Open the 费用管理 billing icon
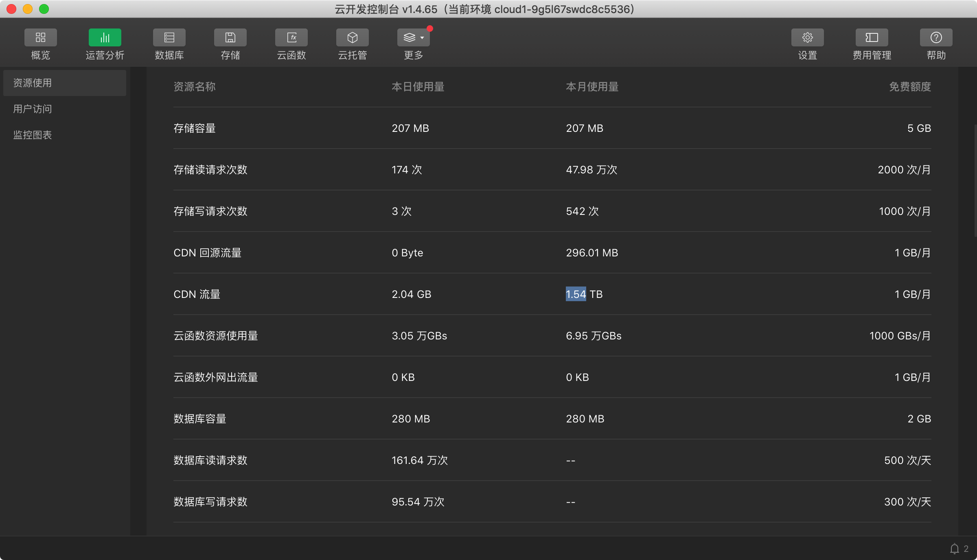977x560 pixels. 872,38
